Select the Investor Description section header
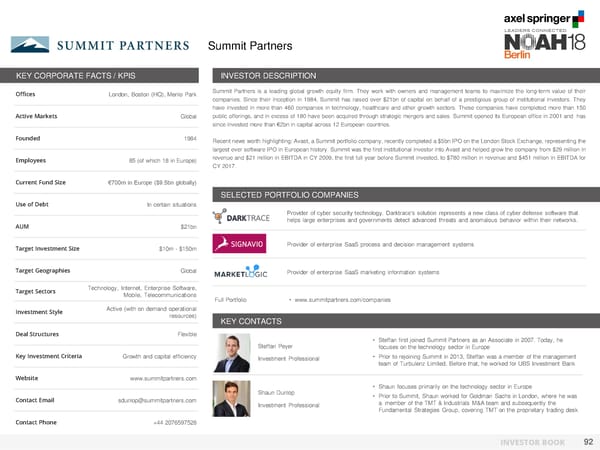Image resolution: width=600 pixels, height=450 pixels. [x=267, y=74]
